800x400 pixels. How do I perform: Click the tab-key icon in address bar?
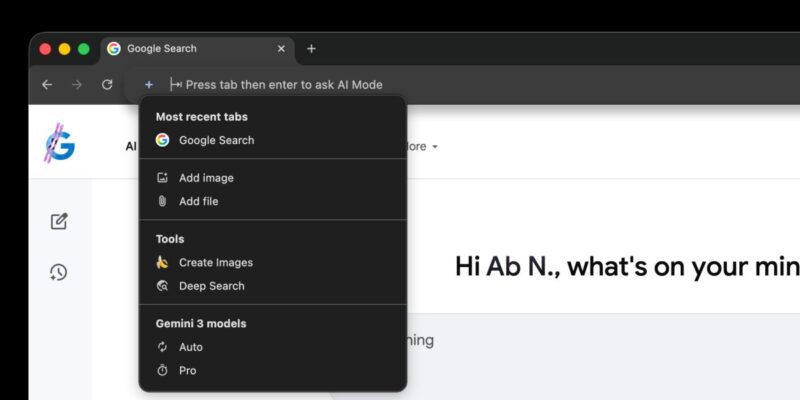[x=176, y=85]
